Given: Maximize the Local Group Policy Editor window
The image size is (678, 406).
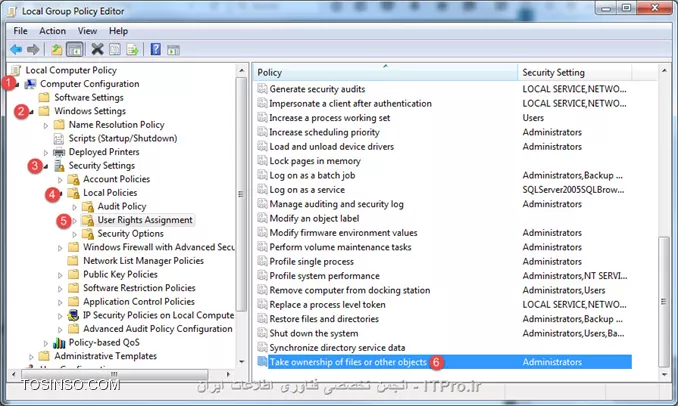Looking at the screenshot, I should click(x=627, y=8).
